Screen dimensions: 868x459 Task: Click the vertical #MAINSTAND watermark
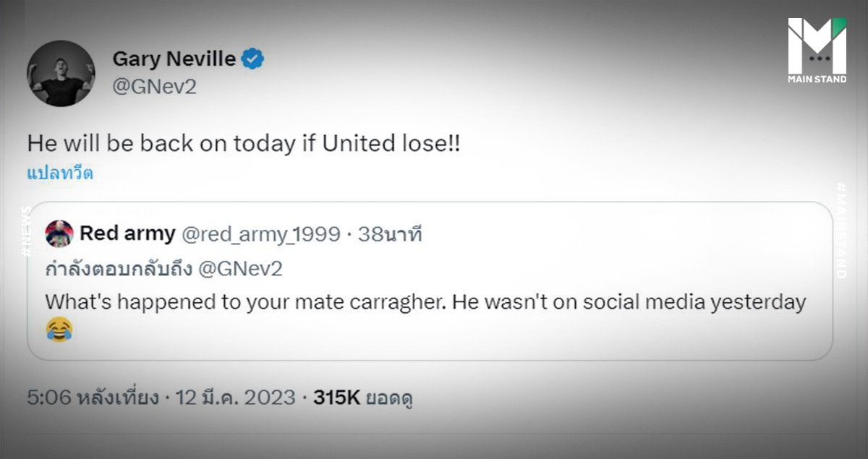pyautogui.click(x=840, y=230)
